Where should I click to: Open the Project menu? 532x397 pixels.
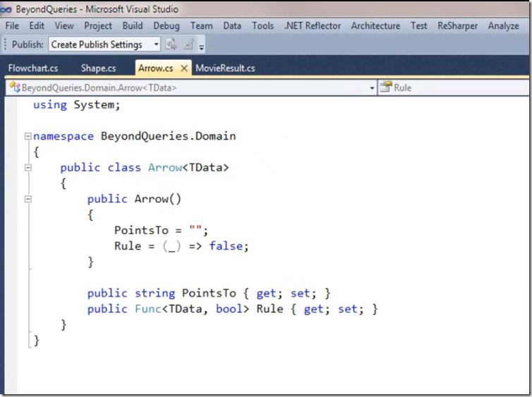98,26
